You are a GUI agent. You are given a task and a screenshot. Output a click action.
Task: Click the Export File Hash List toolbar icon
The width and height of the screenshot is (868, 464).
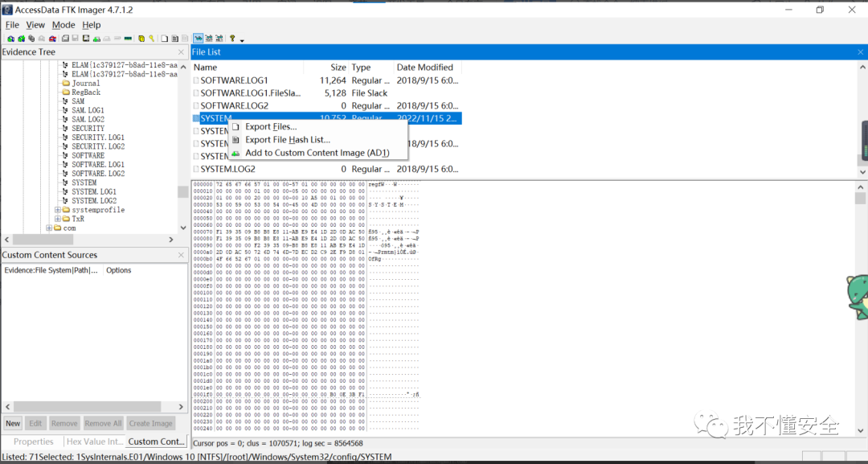point(175,39)
